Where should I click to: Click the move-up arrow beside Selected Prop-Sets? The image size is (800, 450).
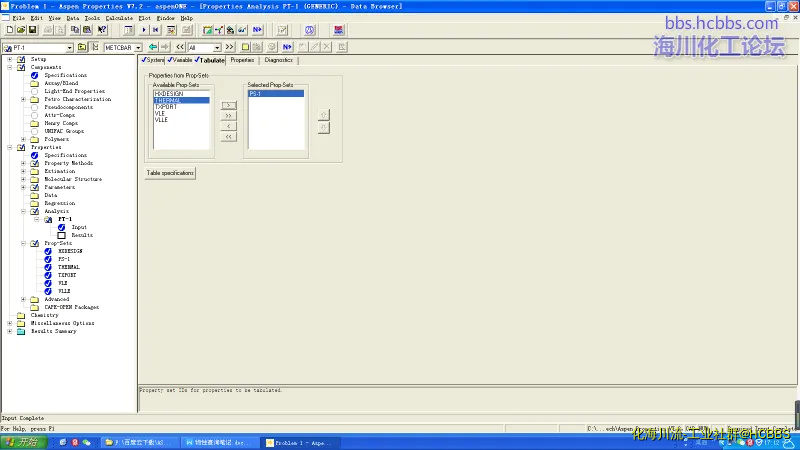tap(323, 115)
